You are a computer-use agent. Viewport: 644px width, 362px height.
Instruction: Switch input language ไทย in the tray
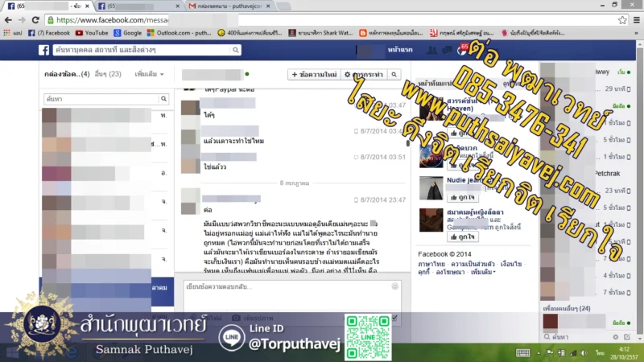tap(600, 352)
